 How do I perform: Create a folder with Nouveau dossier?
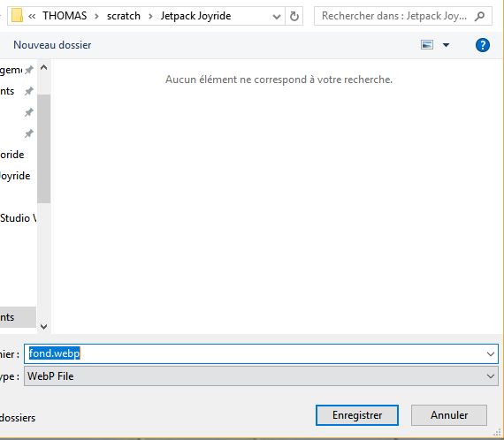click(52, 45)
